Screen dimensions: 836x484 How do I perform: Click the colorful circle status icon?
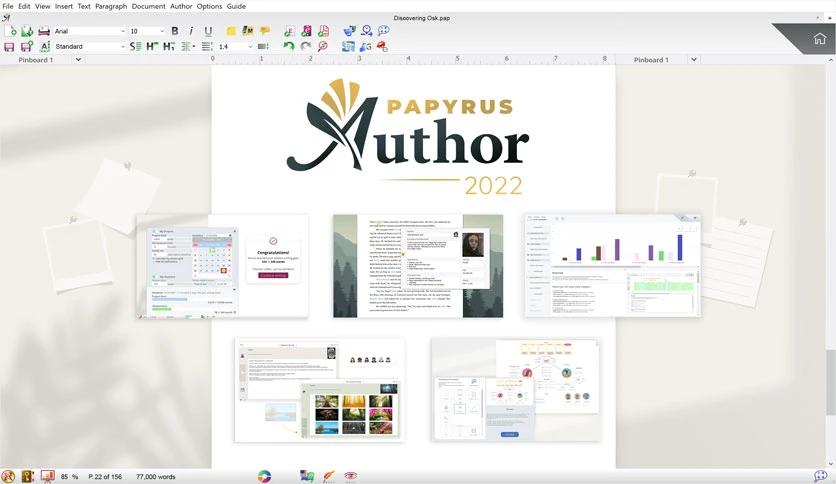coord(264,476)
